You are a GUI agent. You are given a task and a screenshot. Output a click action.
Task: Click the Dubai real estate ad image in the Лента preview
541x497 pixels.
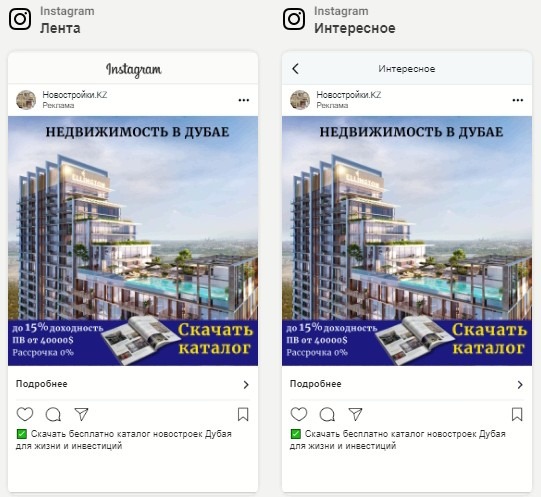pyautogui.click(x=133, y=241)
